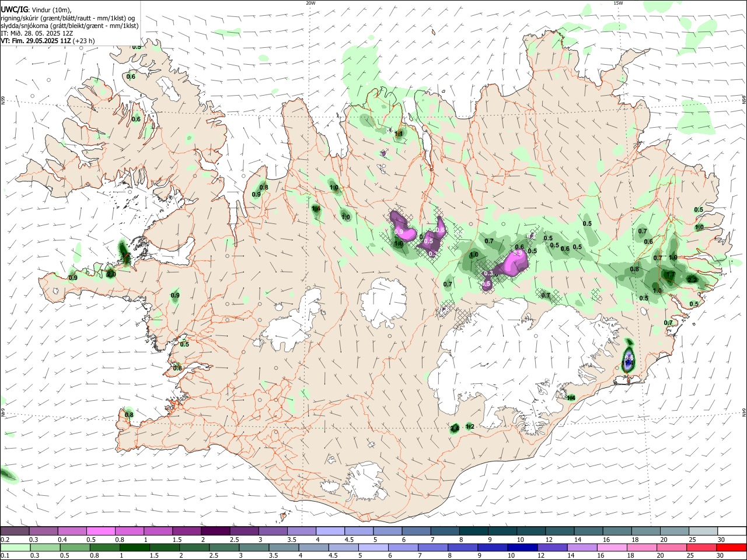Select the snow legend swatch between 4 and 4.5
This screenshot has width=747, height=560.
click(x=330, y=531)
